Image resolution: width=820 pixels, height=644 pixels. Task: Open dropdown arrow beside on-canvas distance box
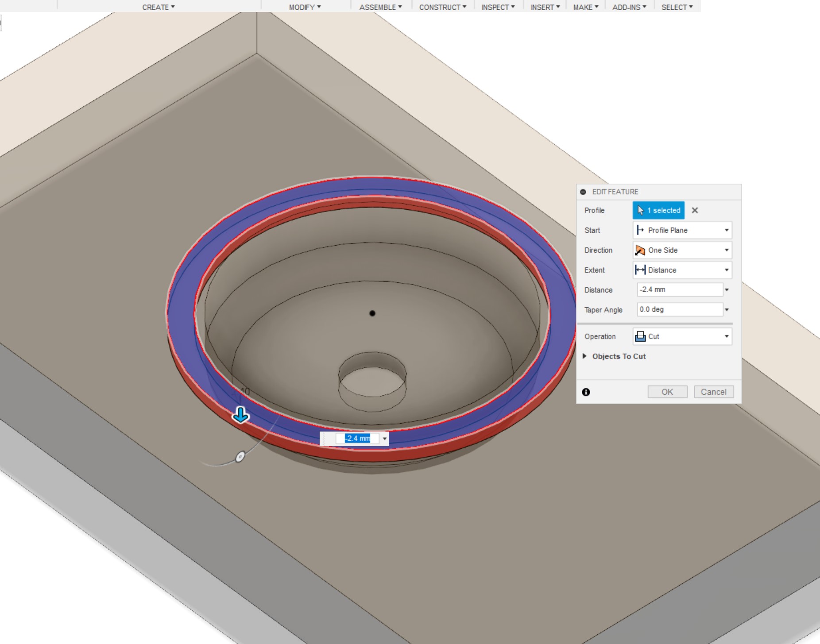coord(385,439)
